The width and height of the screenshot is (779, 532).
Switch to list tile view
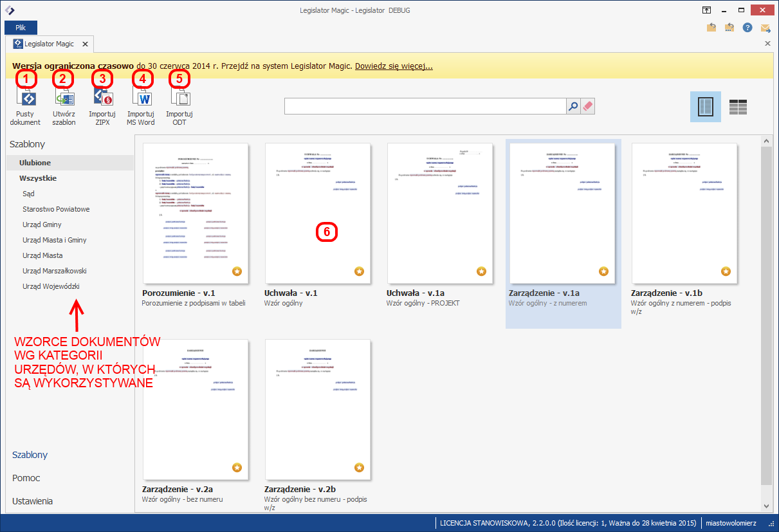tap(738, 107)
